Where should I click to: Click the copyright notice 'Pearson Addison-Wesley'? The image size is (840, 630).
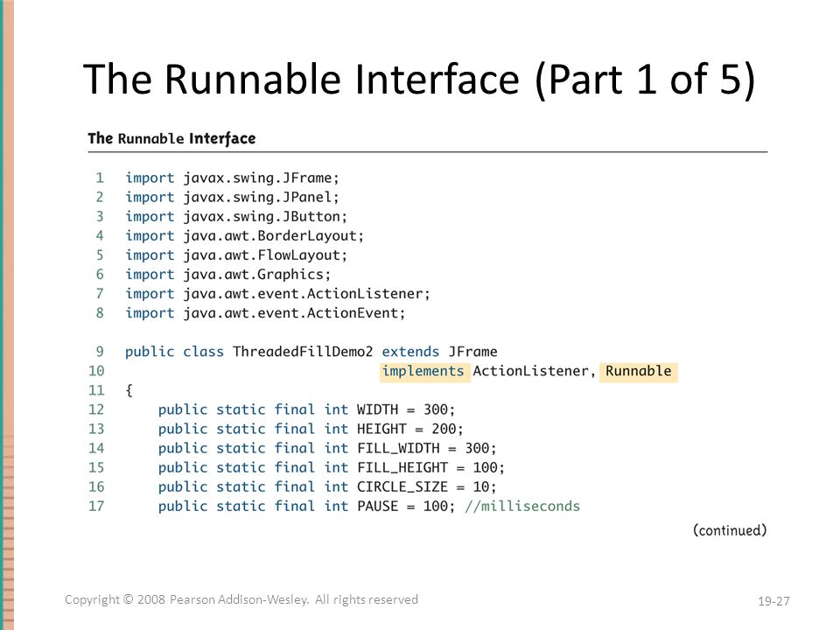tap(239, 599)
